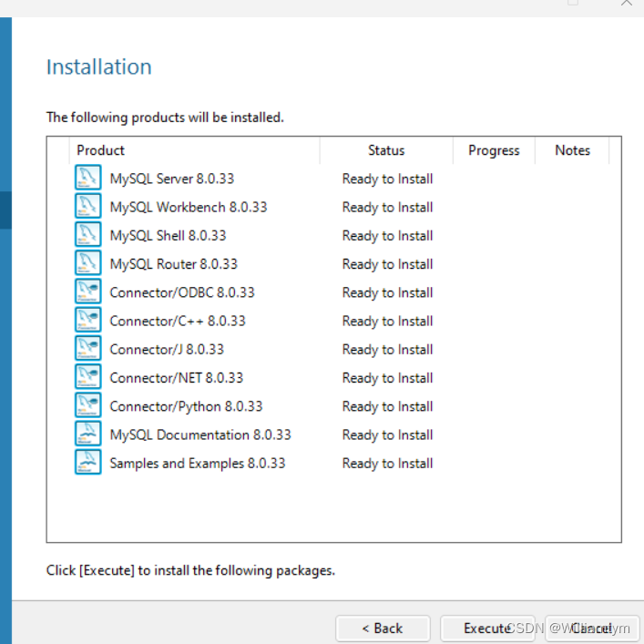The width and height of the screenshot is (644, 644).
Task: Select the Connector/NET 8.0.33 row text
Action: pyautogui.click(x=176, y=377)
